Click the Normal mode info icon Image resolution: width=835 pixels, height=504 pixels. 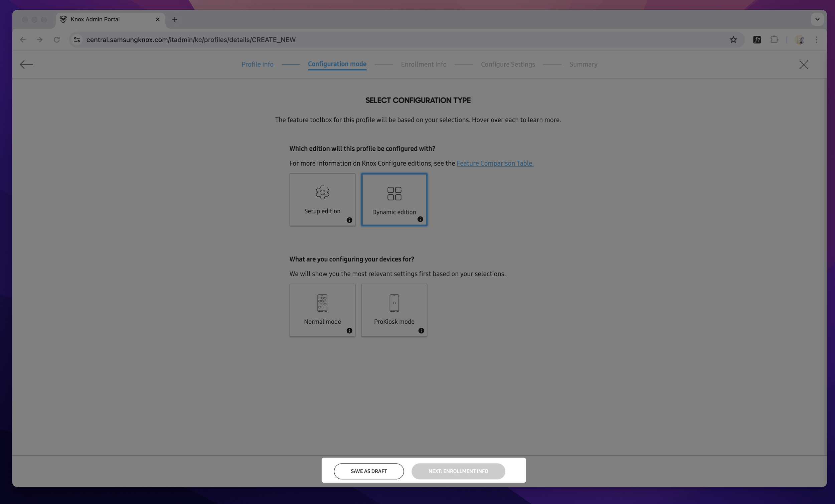pos(349,331)
